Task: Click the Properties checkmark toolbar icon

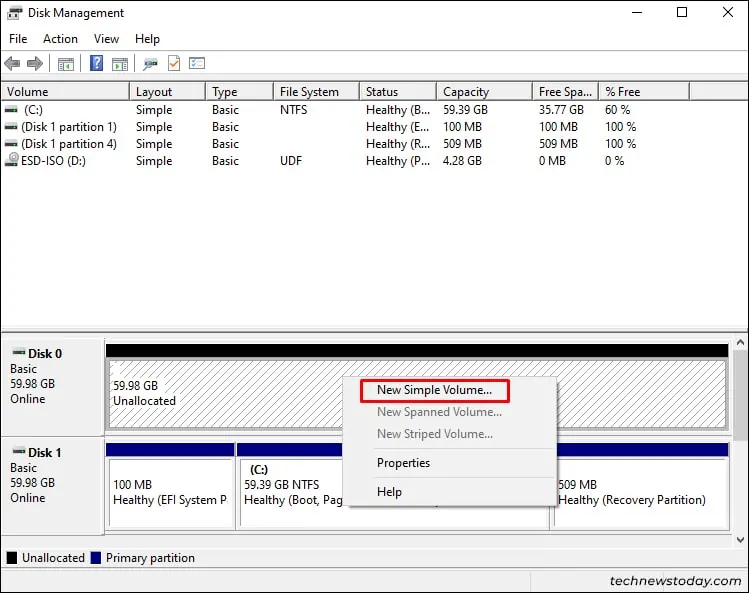Action: tap(174, 63)
